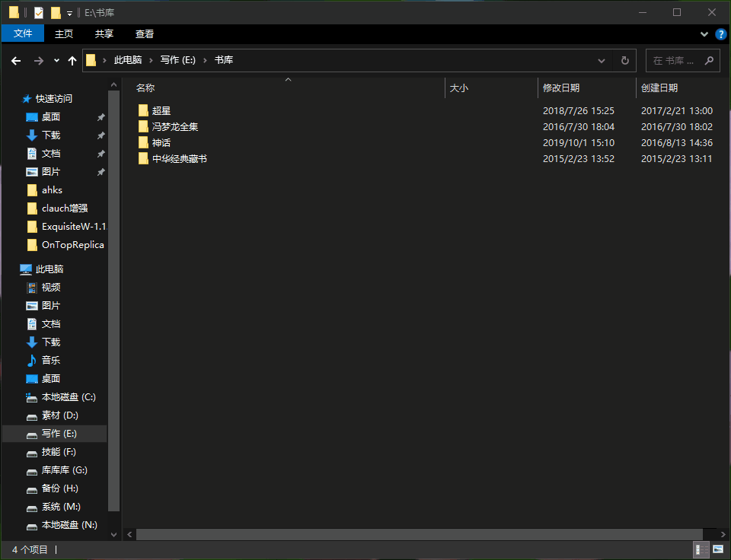Click 此电脑 in the address breadcrumb

128,61
